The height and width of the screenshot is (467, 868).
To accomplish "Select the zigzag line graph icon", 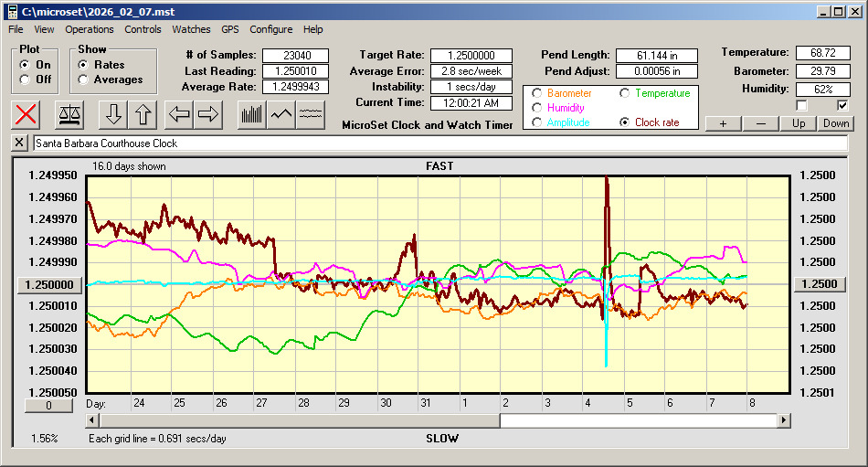I will click(281, 114).
